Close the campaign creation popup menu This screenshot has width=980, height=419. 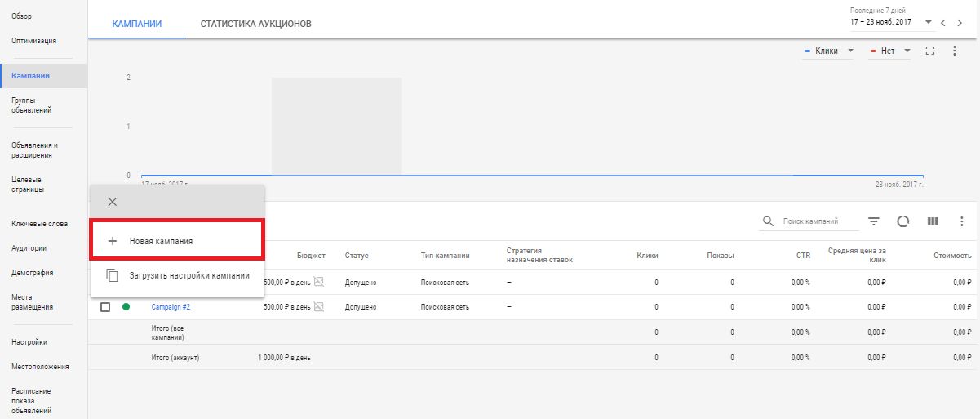(x=113, y=202)
